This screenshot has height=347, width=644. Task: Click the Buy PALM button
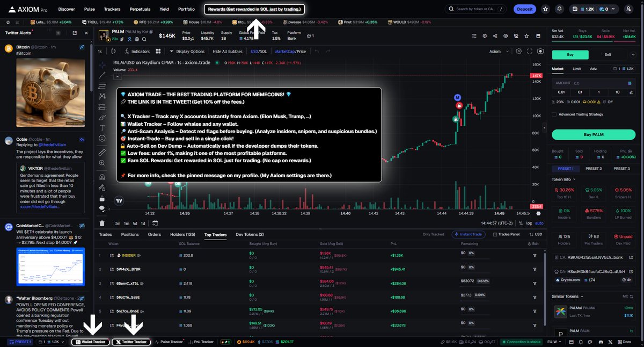(593, 134)
